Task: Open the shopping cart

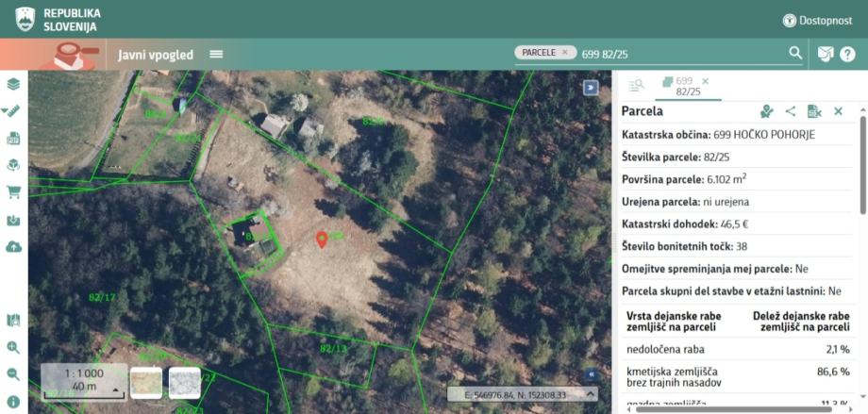Action: click(13, 192)
